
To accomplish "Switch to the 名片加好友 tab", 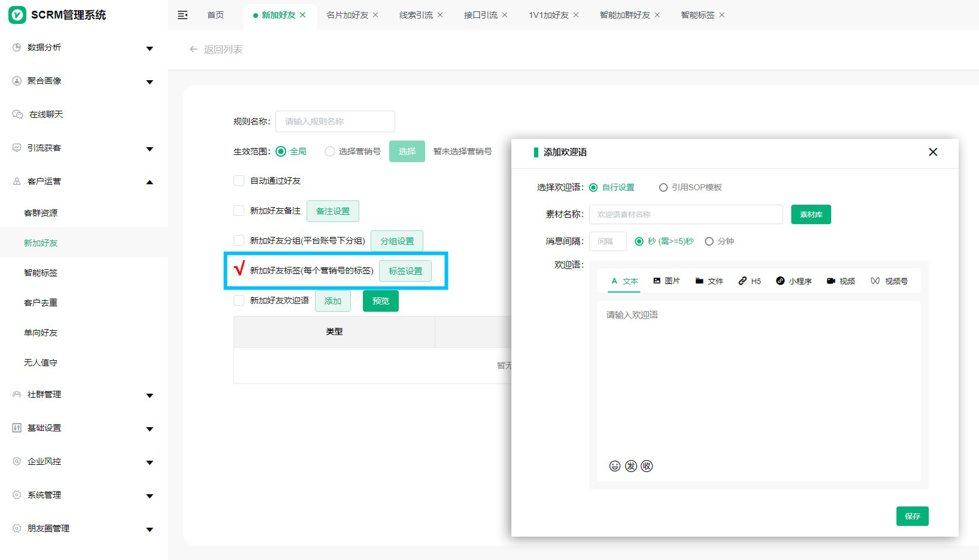I will (347, 15).
